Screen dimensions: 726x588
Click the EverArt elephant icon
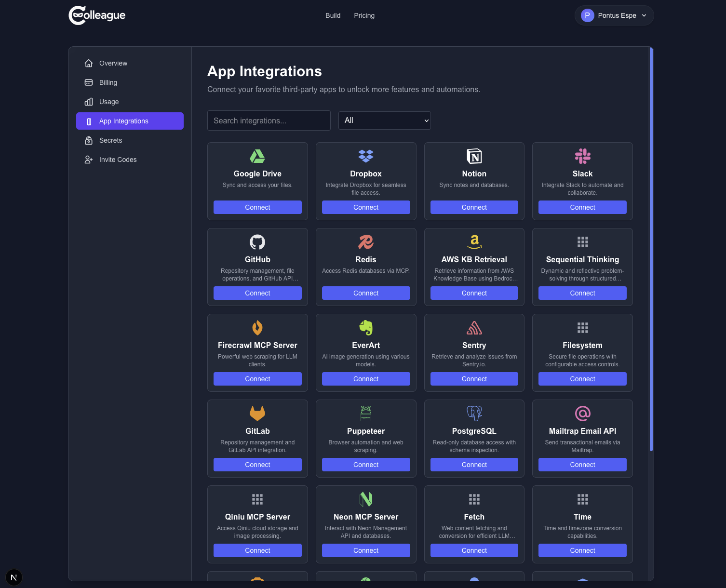click(x=366, y=328)
